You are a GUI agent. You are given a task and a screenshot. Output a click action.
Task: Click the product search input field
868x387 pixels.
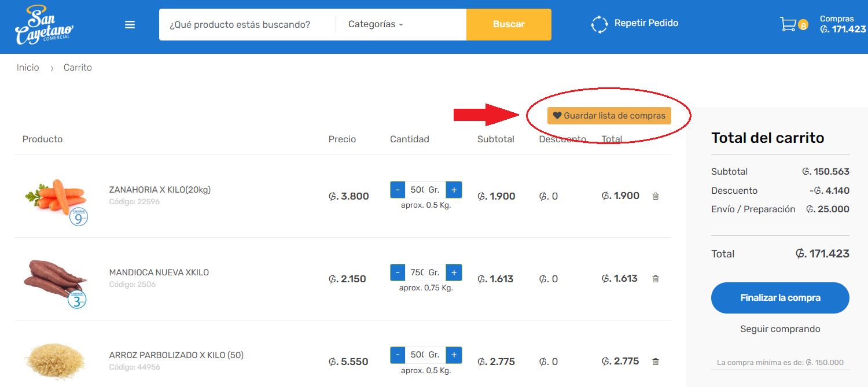click(x=247, y=24)
